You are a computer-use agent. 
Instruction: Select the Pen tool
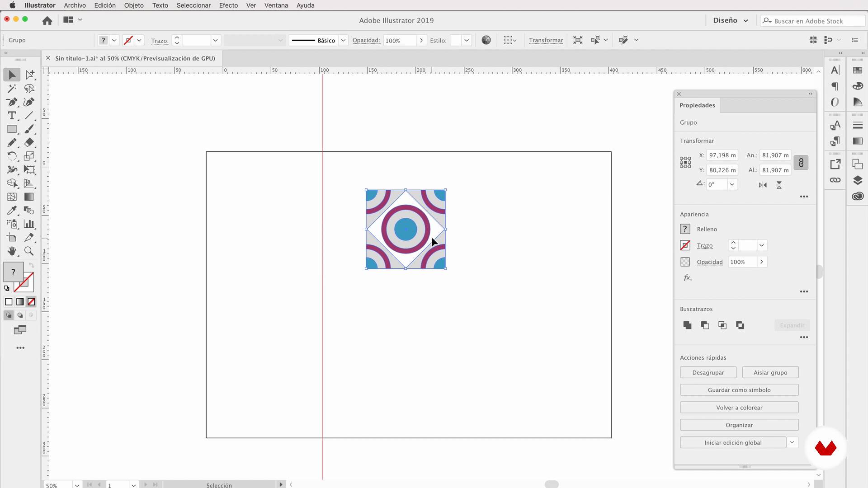coord(12,102)
